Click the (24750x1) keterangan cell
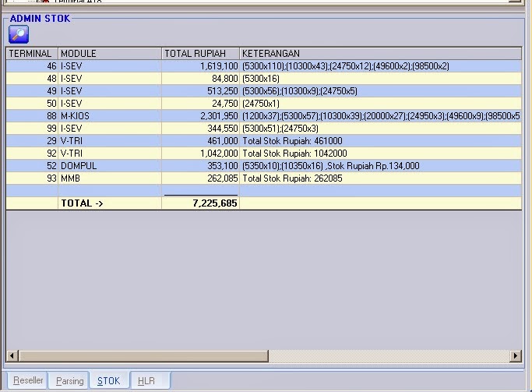Image resolution: width=532 pixels, height=392 pixels. [x=381, y=104]
